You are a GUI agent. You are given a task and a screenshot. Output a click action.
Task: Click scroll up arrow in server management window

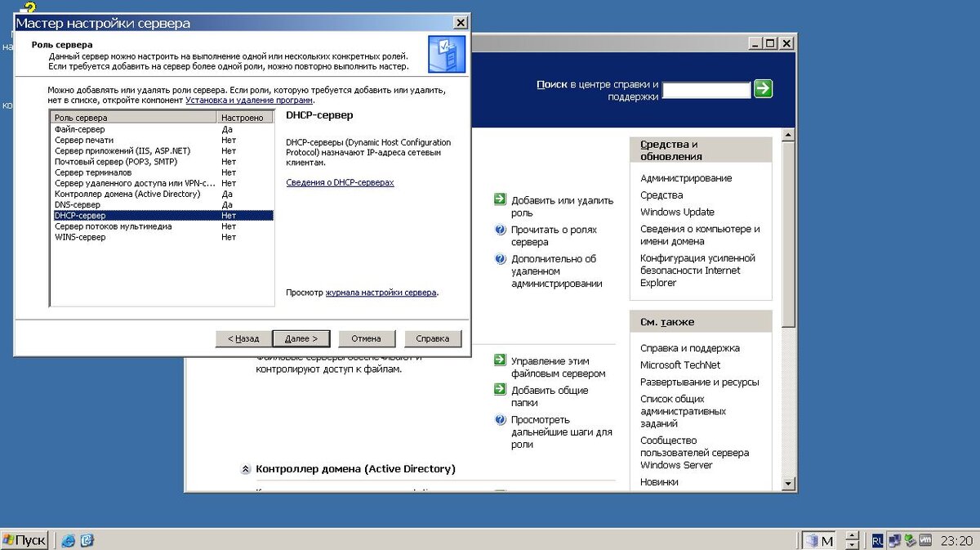(x=787, y=134)
